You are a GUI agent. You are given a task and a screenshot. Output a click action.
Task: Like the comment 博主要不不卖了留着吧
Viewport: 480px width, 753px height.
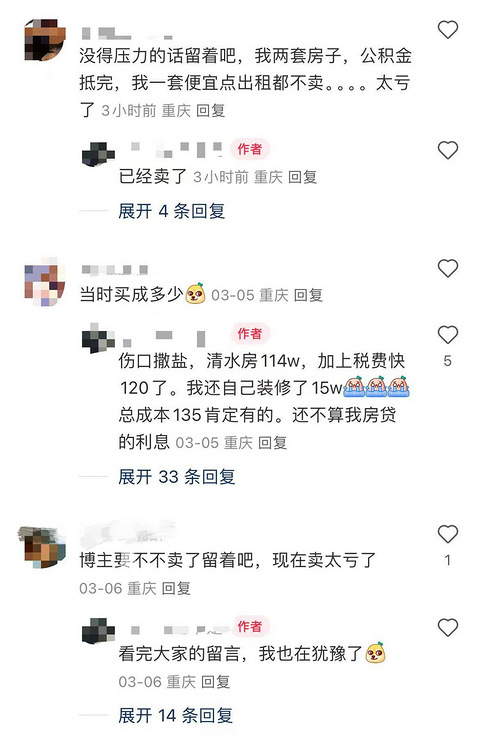point(447,534)
